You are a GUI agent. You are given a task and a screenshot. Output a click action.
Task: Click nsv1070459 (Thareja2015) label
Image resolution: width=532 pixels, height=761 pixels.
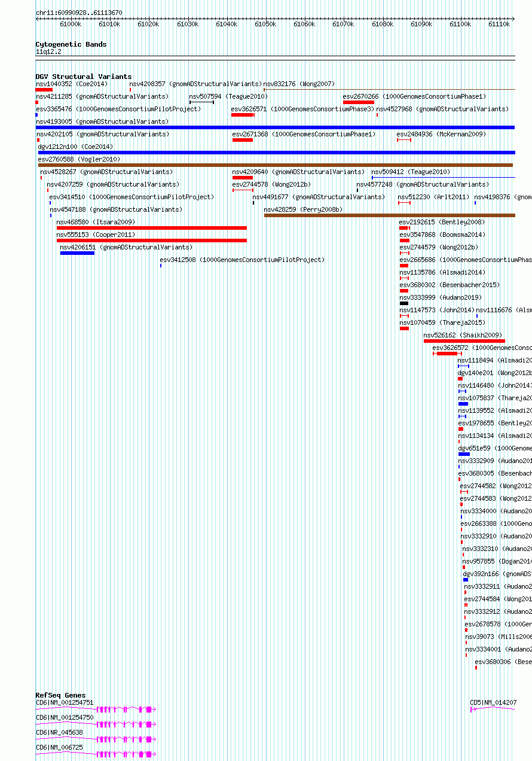click(442, 322)
